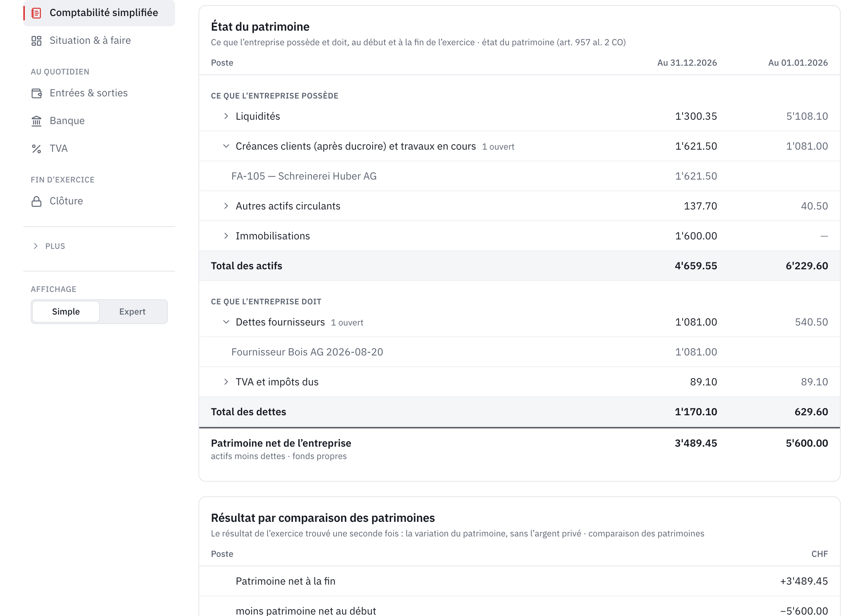Click the 3'489.45 net patrimoine value
864x616 pixels.
(695, 444)
